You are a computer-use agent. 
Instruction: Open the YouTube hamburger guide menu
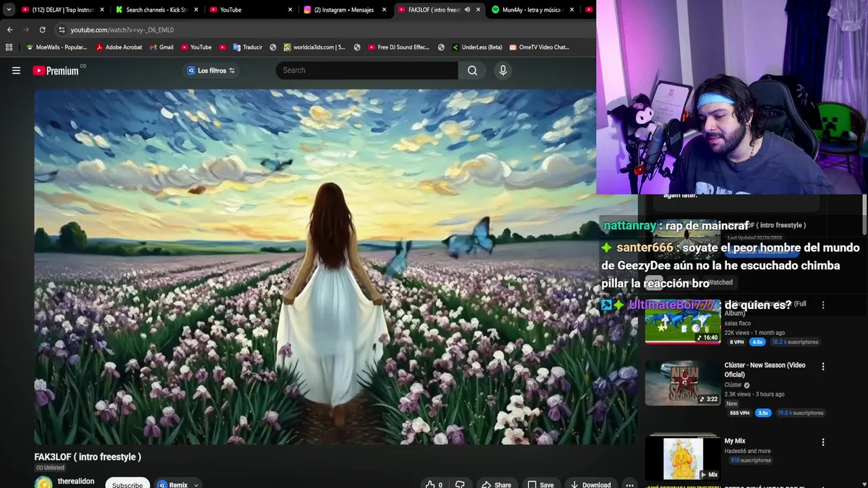pos(16,70)
